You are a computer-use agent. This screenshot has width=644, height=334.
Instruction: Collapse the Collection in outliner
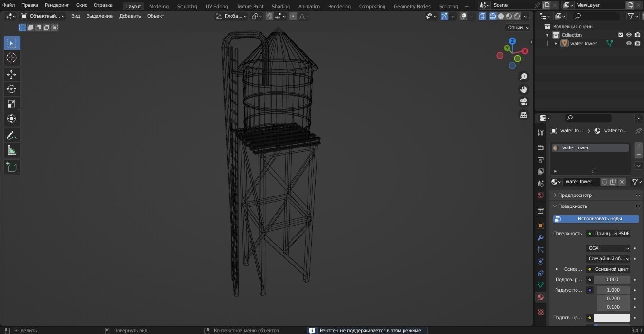point(547,35)
